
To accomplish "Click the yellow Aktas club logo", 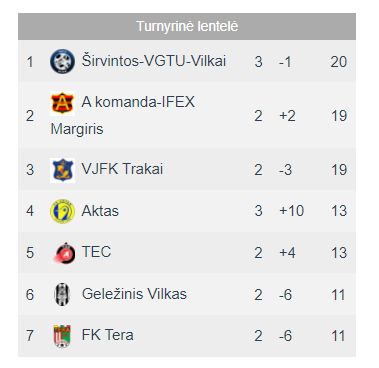I will pos(62,211).
